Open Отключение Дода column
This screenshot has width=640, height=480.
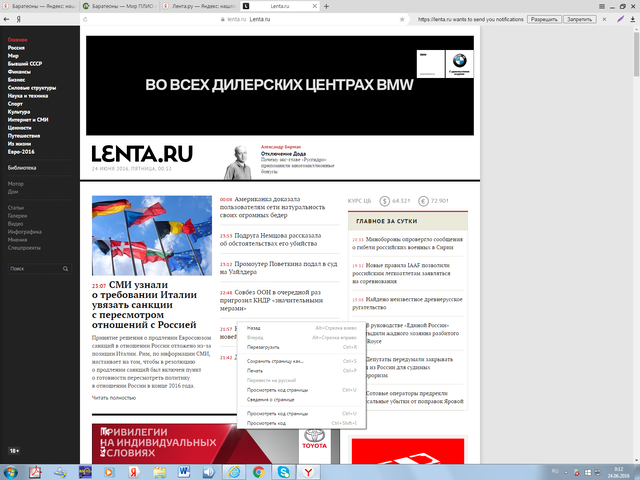283,154
